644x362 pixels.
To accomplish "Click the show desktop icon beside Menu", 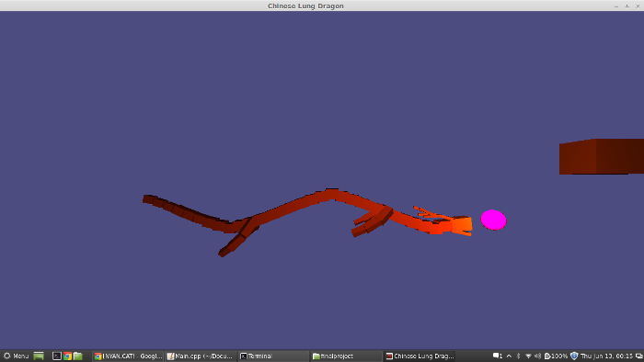I will (39, 356).
